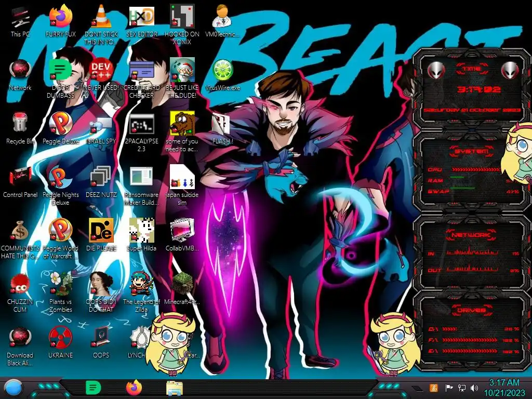Click the Start orb button

(x=14, y=388)
